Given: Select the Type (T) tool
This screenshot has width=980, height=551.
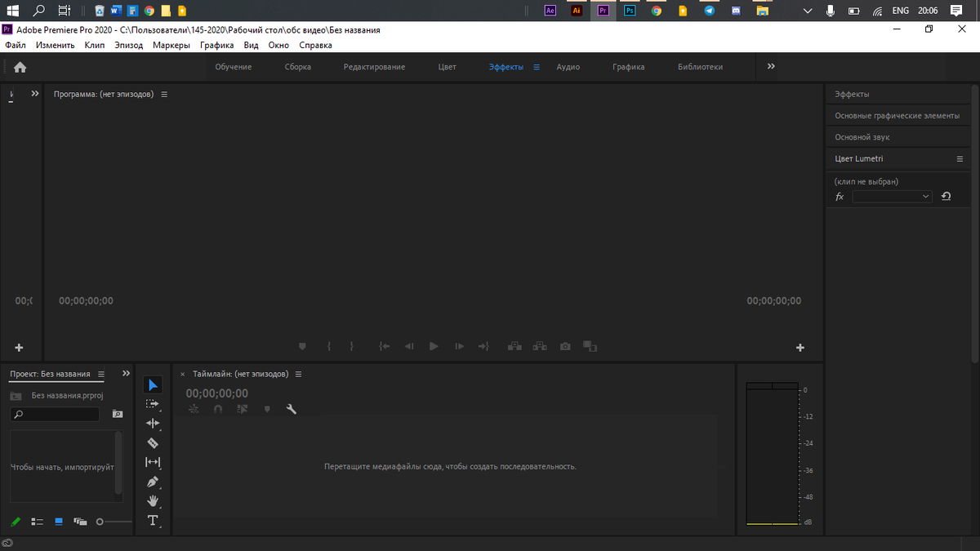Looking at the screenshot, I should 153,521.
